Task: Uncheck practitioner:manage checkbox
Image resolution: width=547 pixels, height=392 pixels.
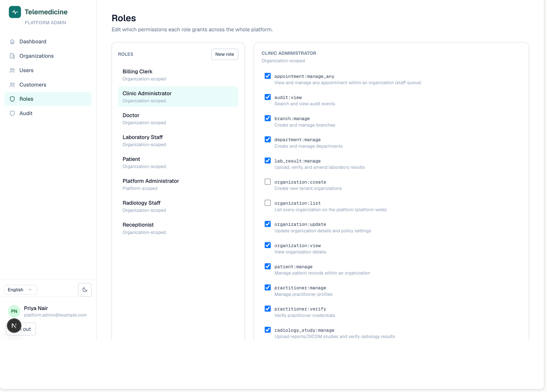Action: point(268,287)
